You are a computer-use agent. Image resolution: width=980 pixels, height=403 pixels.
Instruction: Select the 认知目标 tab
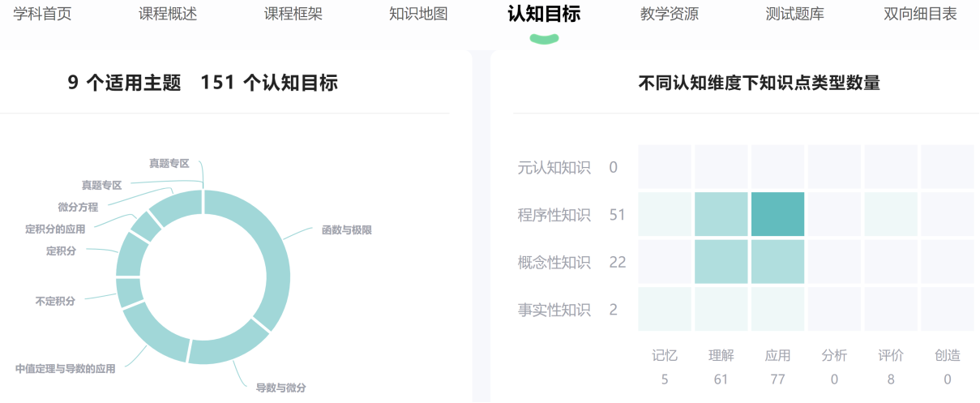pos(544,14)
